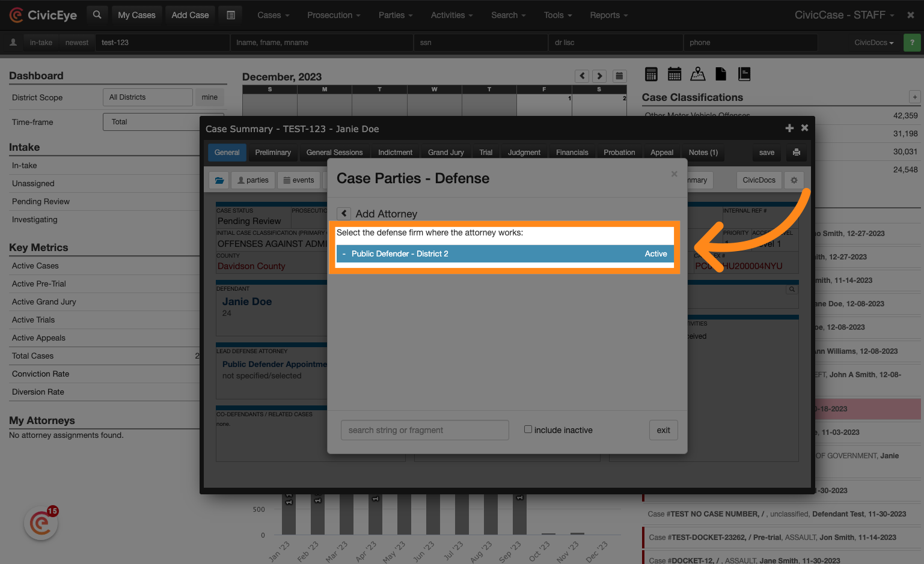Open the parties button in case toolbar
The image size is (924, 564).
pos(253,180)
